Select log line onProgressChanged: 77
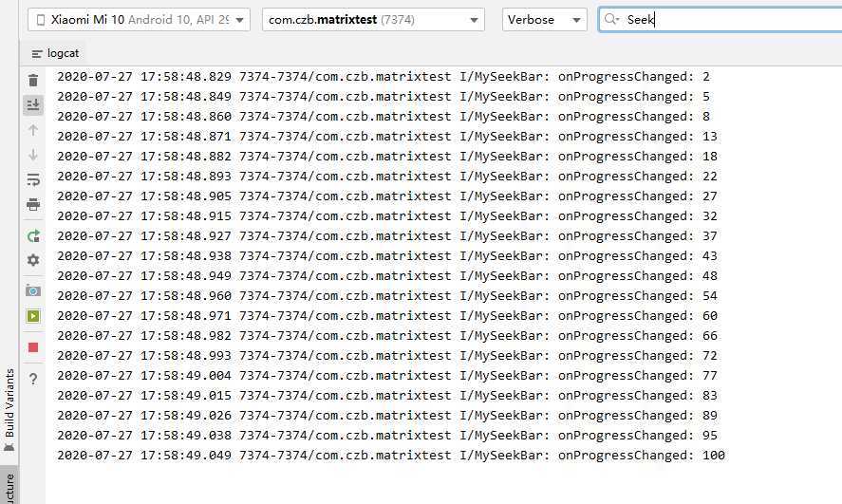Viewport: 842px width, 504px height. coord(387,375)
